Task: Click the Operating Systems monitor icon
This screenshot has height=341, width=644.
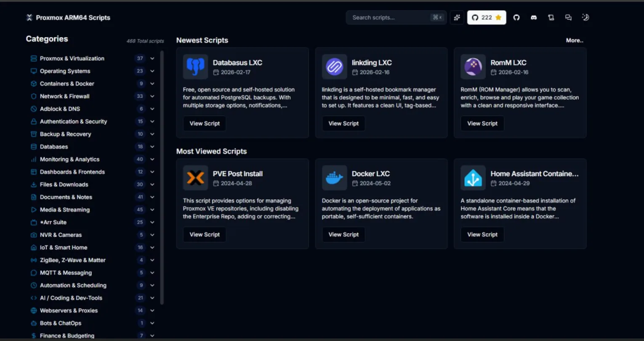Action: (34, 71)
